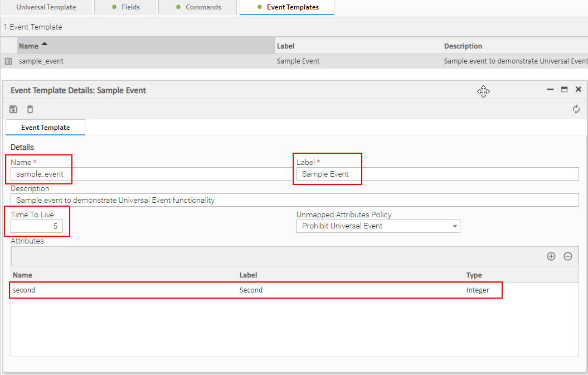Click the sample_event row details icon
The width and height of the screenshot is (588, 375).
click(8, 61)
